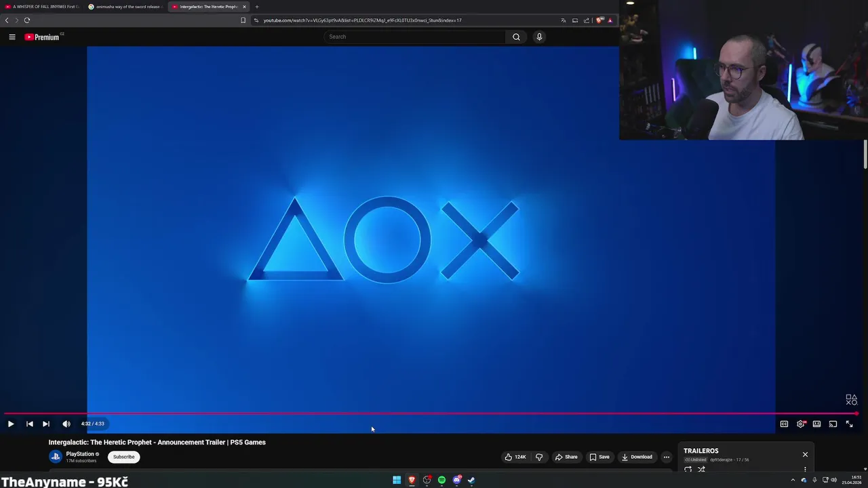868x488 pixels.
Task: Click the youtube.com URL address bar
Action: pyautogui.click(x=407, y=20)
